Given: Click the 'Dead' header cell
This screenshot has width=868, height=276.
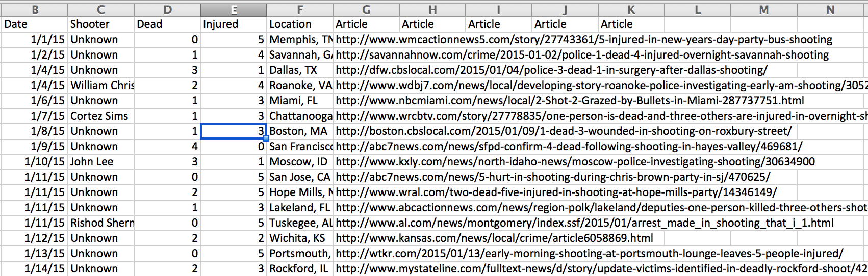Looking at the screenshot, I should click(x=167, y=24).
